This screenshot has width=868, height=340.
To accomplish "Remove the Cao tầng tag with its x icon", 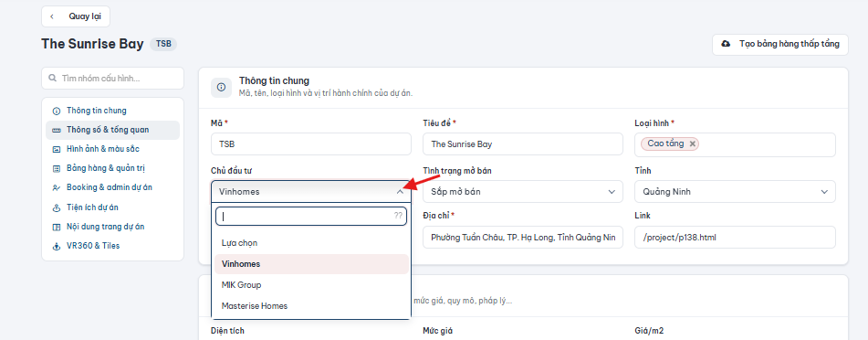I will tap(692, 143).
